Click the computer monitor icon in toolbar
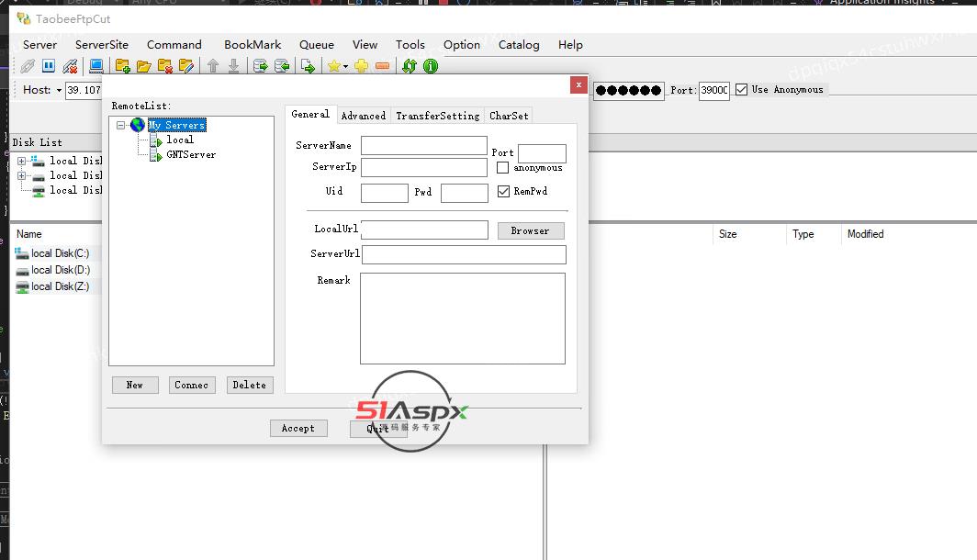Image resolution: width=977 pixels, height=560 pixels. (x=95, y=65)
